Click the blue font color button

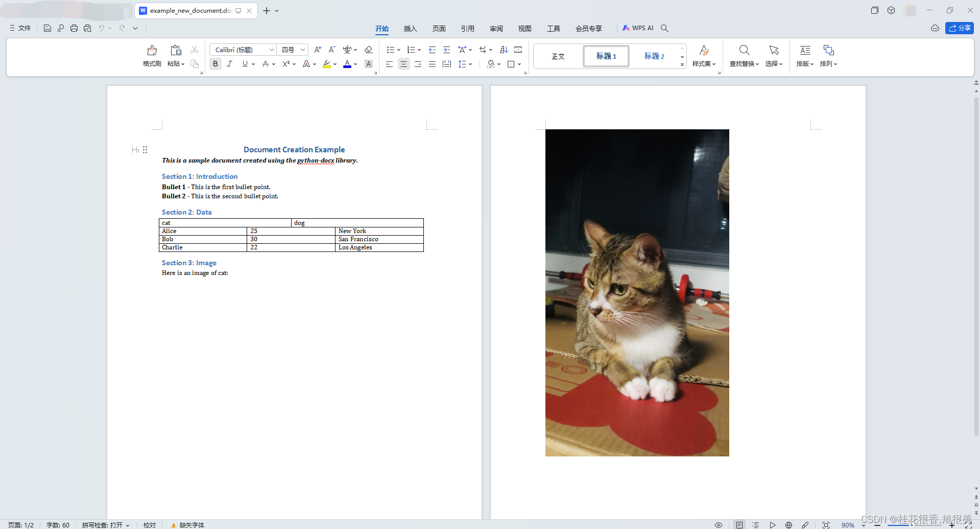tap(347, 64)
